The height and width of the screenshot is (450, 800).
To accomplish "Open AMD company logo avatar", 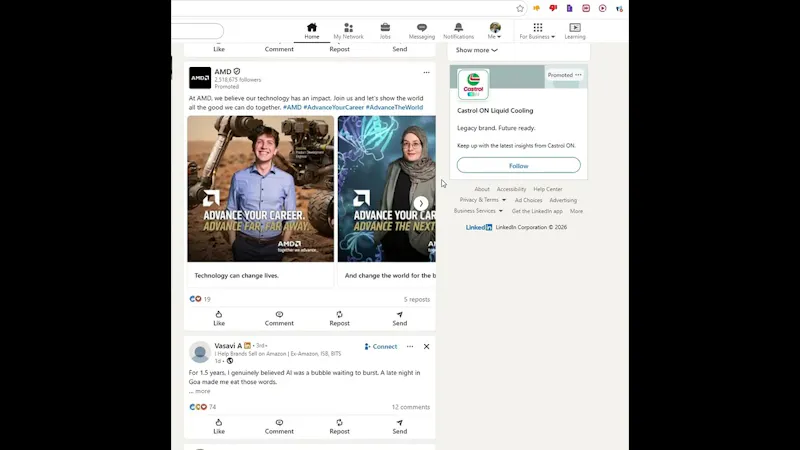I will (200, 78).
